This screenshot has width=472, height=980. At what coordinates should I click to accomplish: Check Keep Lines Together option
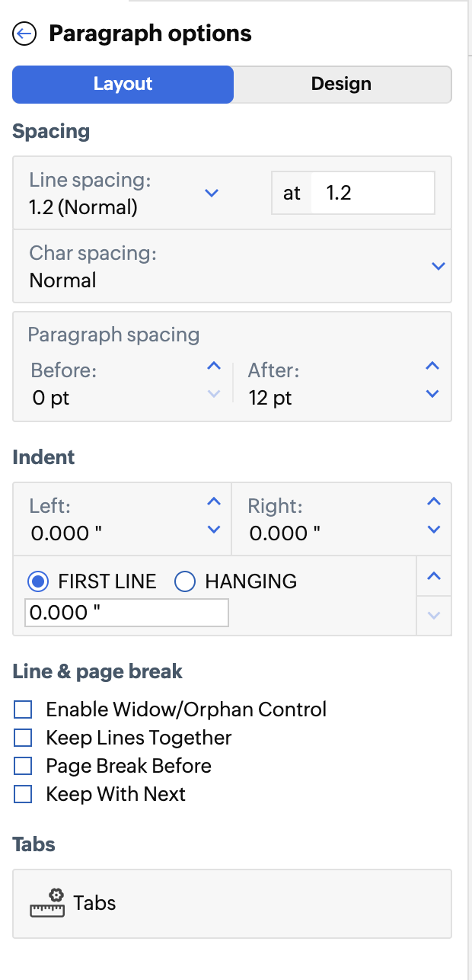pyautogui.click(x=24, y=738)
